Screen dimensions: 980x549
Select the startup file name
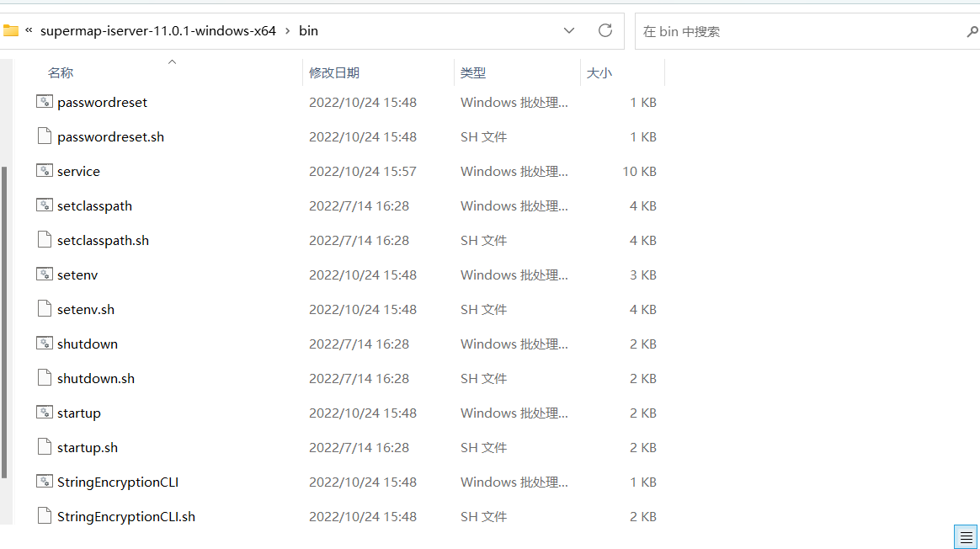[79, 413]
